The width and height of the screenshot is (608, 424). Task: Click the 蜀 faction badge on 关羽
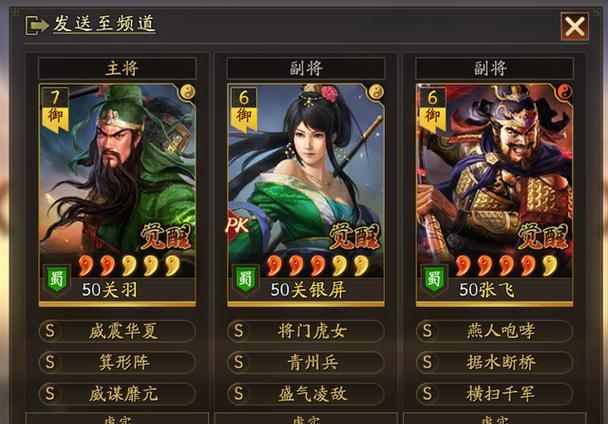click(57, 280)
